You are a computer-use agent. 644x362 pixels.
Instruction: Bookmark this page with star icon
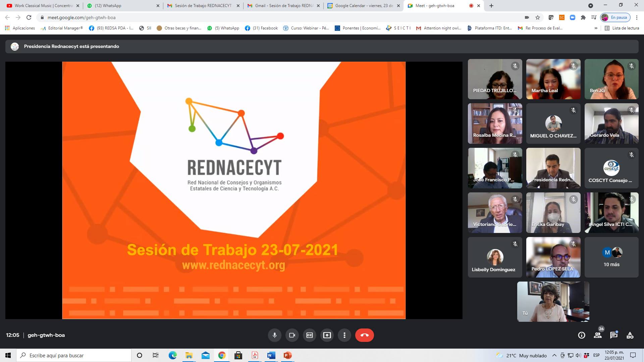pos(538,17)
